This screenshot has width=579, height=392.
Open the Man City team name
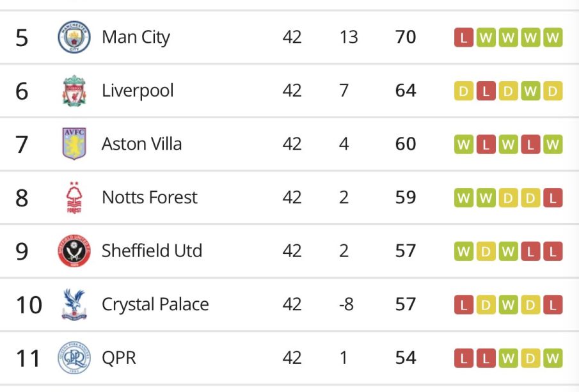[136, 37]
